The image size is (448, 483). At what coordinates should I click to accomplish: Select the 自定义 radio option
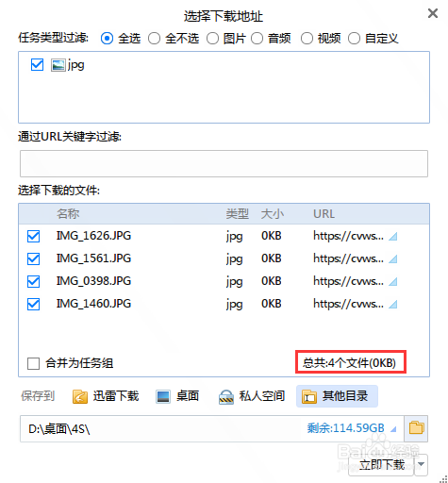point(354,39)
